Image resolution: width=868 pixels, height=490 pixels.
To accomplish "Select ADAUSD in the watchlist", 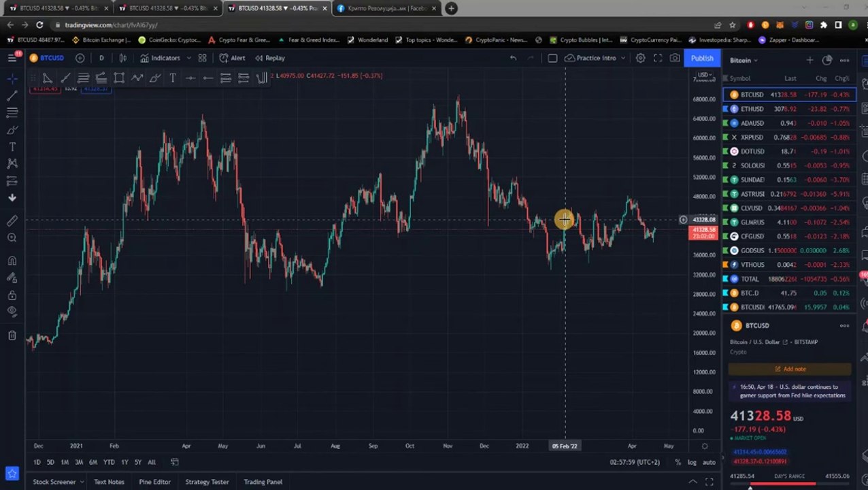I will (x=789, y=123).
